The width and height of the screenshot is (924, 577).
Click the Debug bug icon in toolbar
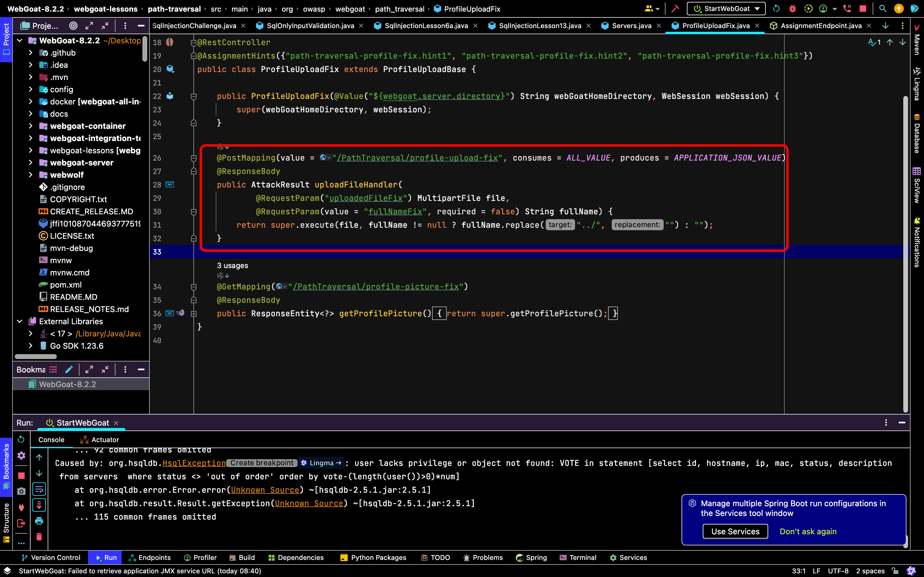(x=792, y=9)
